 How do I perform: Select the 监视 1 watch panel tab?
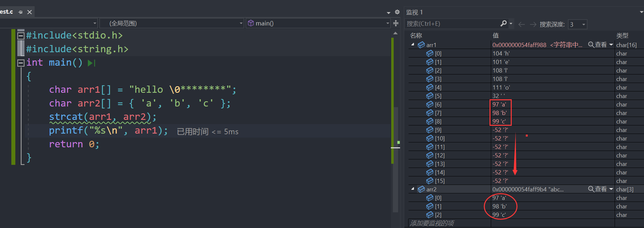point(414,12)
